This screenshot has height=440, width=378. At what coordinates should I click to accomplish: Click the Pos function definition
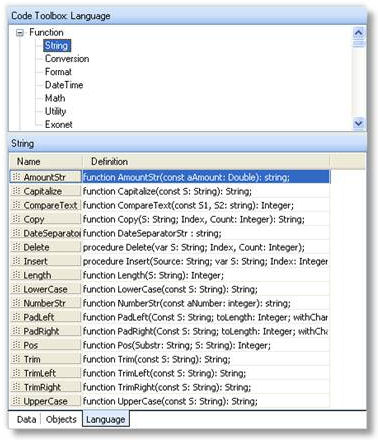(206, 345)
